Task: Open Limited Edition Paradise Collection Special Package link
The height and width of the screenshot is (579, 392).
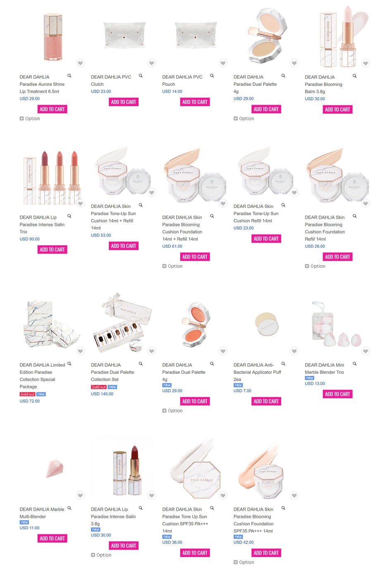Action: (x=42, y=376)
